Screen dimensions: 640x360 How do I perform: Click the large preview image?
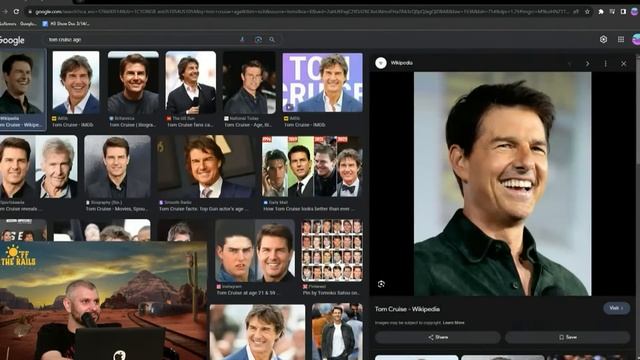coord(502,184)
